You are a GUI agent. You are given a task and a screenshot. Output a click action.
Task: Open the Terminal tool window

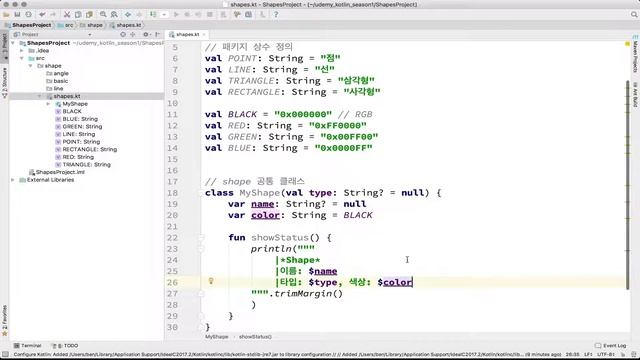coord(28,346)
